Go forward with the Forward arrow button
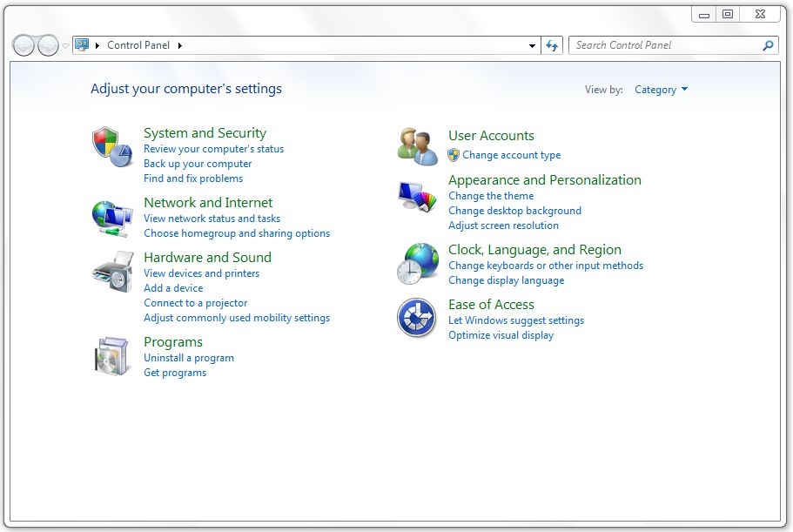 (48, 46)
